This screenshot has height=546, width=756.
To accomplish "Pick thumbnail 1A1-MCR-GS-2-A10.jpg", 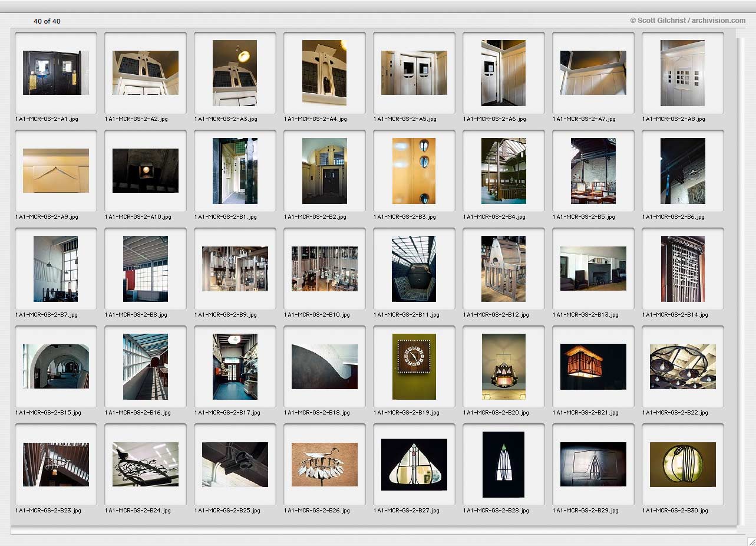I will pyautogui.click(x=146, y=171).
